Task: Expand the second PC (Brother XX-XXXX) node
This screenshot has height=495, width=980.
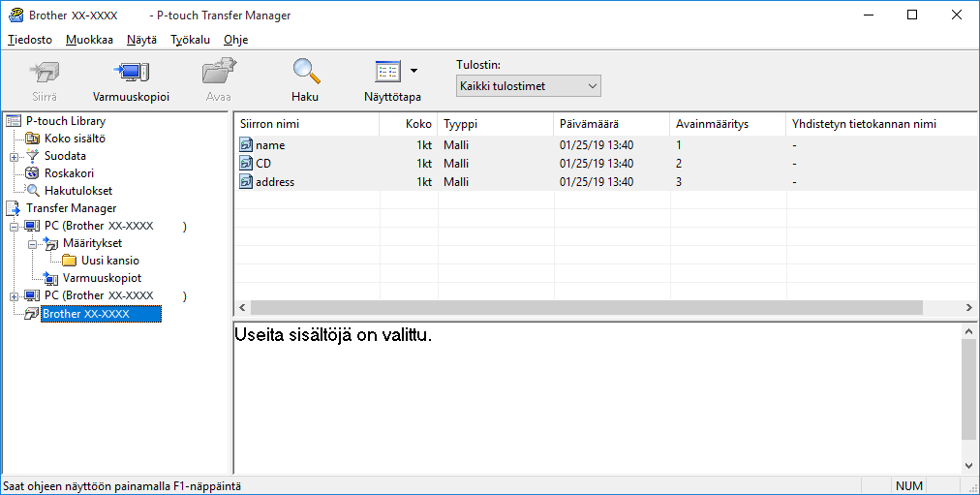Action: (14, 296)
